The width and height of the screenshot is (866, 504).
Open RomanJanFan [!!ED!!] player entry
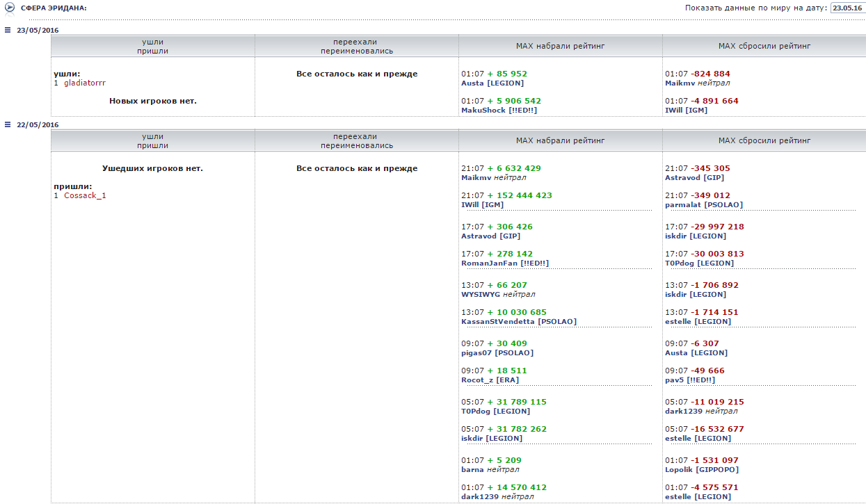point(504,263)
